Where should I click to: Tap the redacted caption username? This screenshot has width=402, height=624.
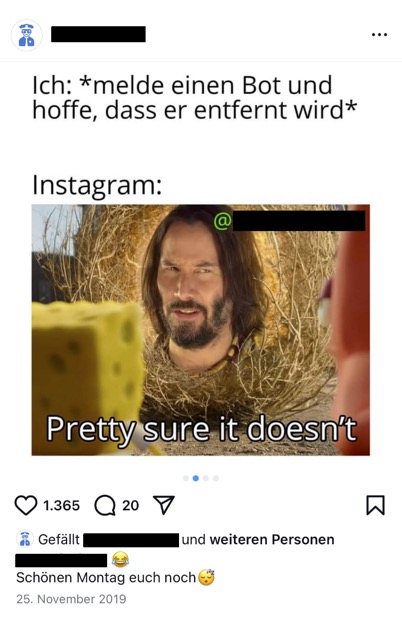61,560
